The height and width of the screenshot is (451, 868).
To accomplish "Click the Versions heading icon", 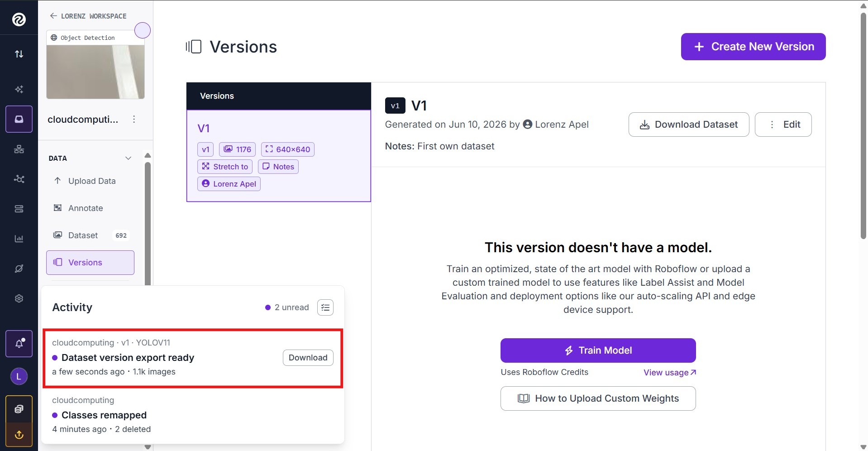I will pyautogui.click(x=194, y=47).
